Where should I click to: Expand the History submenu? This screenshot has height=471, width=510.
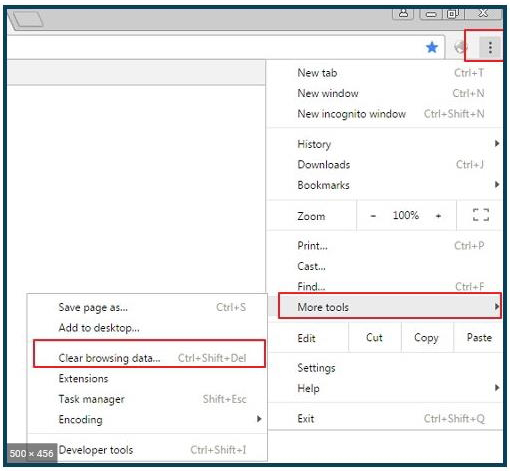coord(385,144)
